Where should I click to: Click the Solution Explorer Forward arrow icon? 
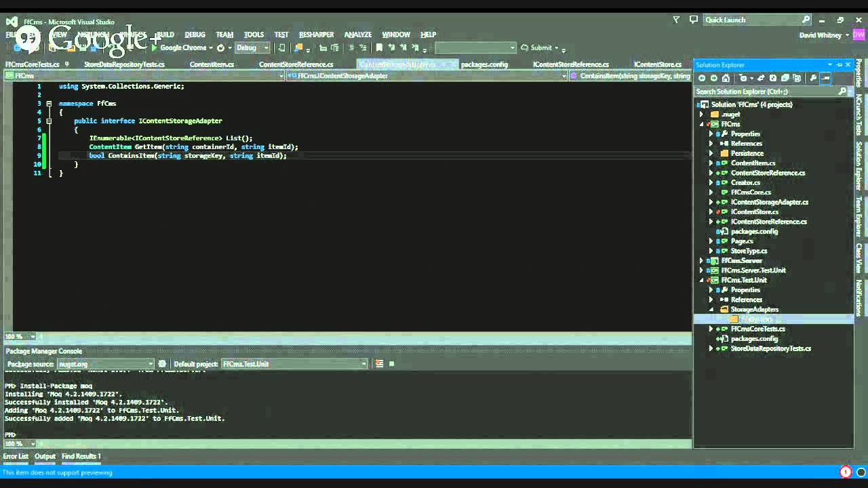tap(714, 78)
